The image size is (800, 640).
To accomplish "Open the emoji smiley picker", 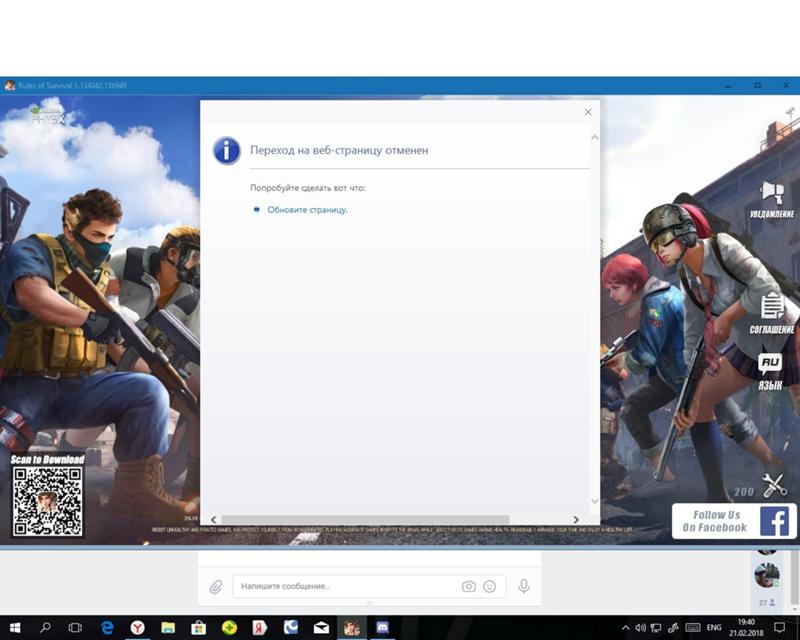I will click(490, 586).
